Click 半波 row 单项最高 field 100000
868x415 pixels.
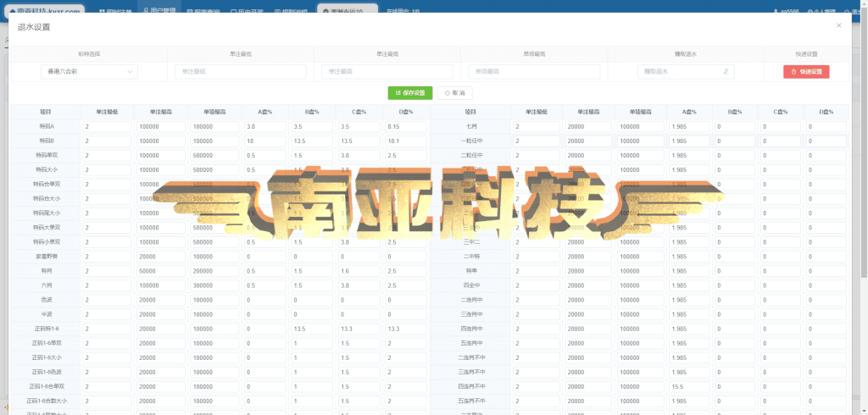[x=214, y=314]
